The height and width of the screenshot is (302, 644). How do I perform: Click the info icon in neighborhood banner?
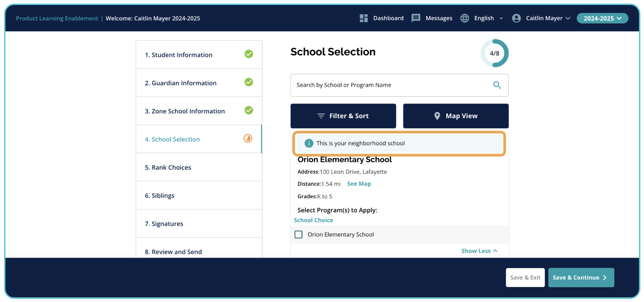coord(309,143)
